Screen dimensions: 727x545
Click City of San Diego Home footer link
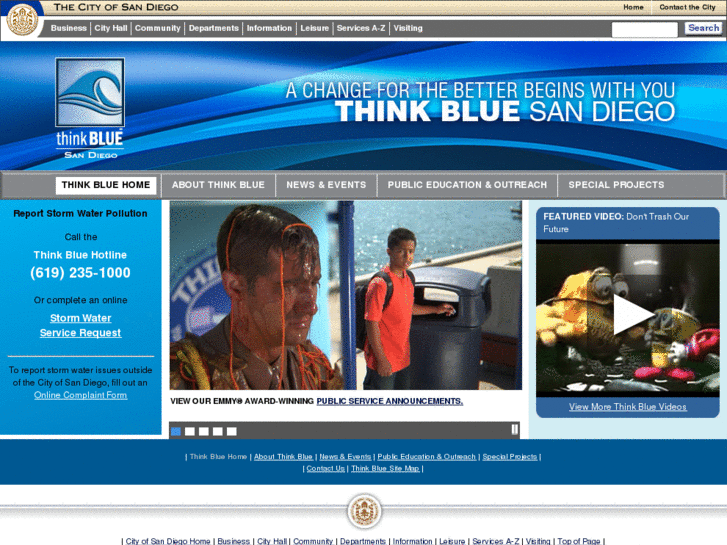pyautogui.click(x=168, y=541)
